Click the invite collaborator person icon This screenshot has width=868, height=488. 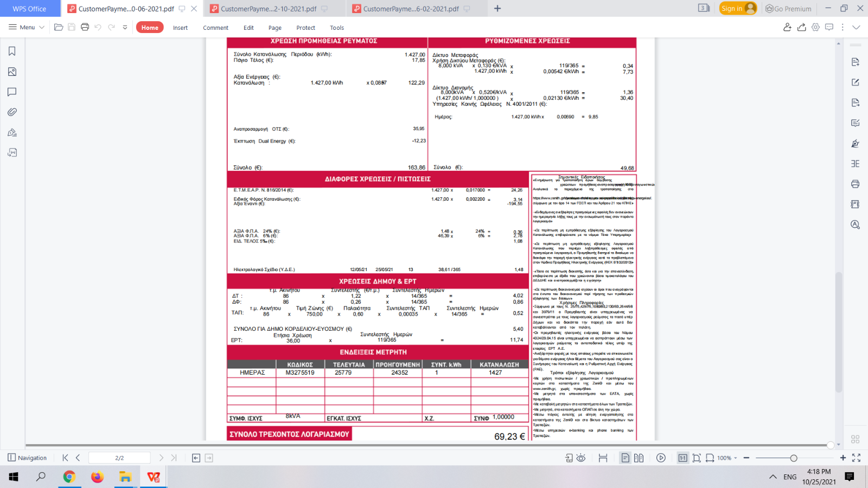point(787,27)
